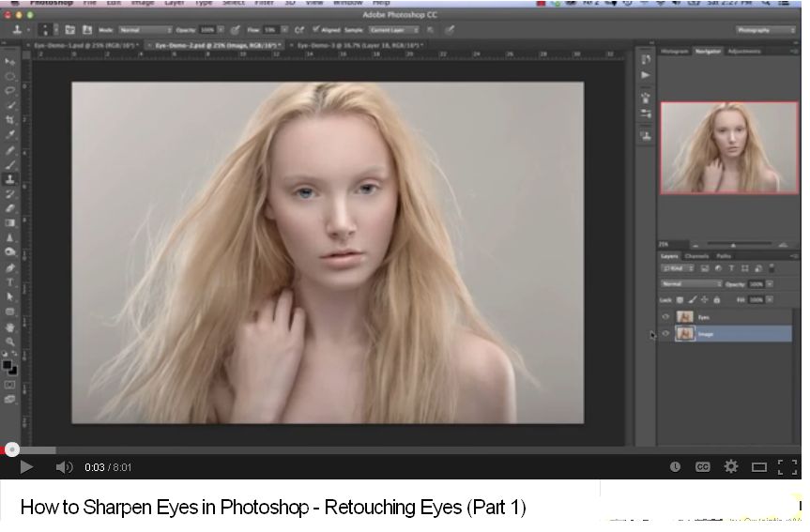The image size is (810, 532).
Task: Select the Crop tool
Action: click(x=10, y=120)
